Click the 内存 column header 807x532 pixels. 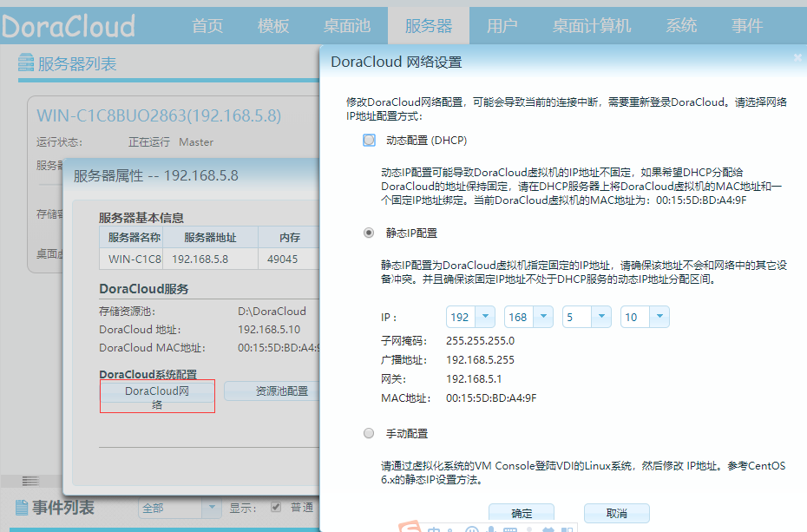pos(290,237)
